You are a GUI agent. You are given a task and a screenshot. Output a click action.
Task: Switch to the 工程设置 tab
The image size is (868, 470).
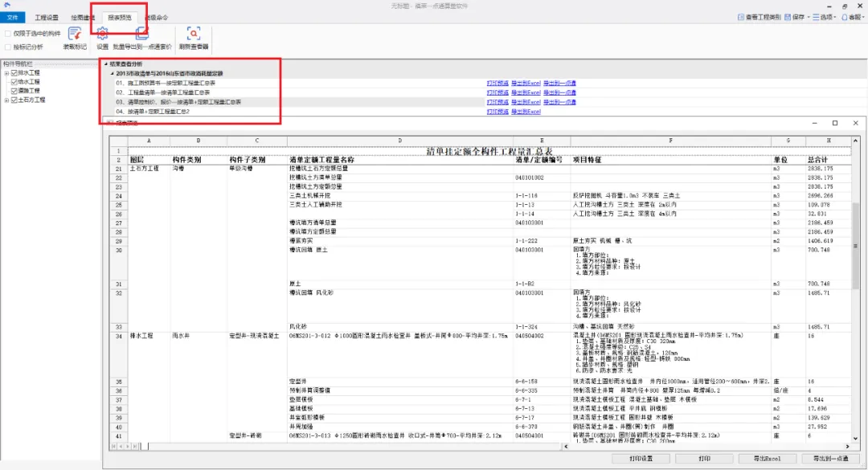click(x=47, y=17)
